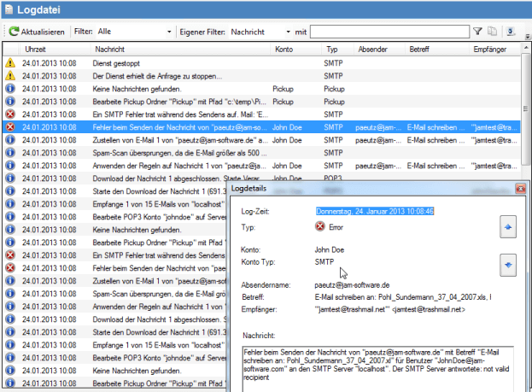Viewport: 532px width, 392px height.
Task: Select first 'Bearbeite Pickup Ordner' message
Action: 179,102
